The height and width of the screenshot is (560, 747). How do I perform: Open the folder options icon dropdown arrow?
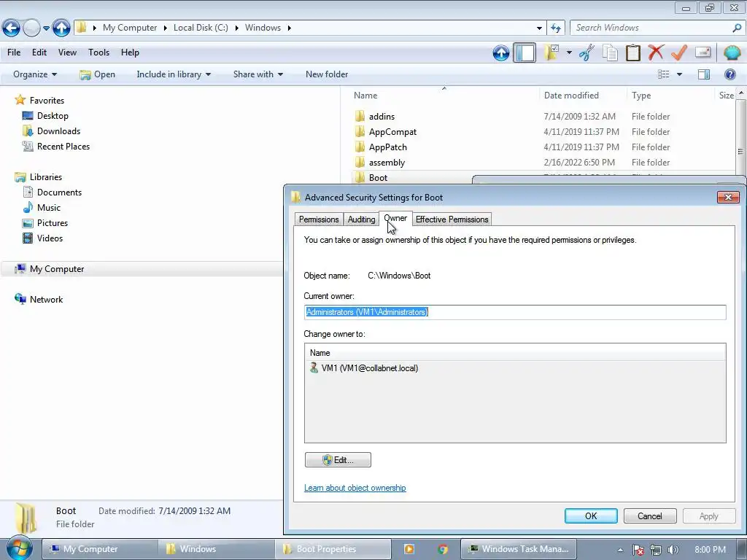click(569, 52)
